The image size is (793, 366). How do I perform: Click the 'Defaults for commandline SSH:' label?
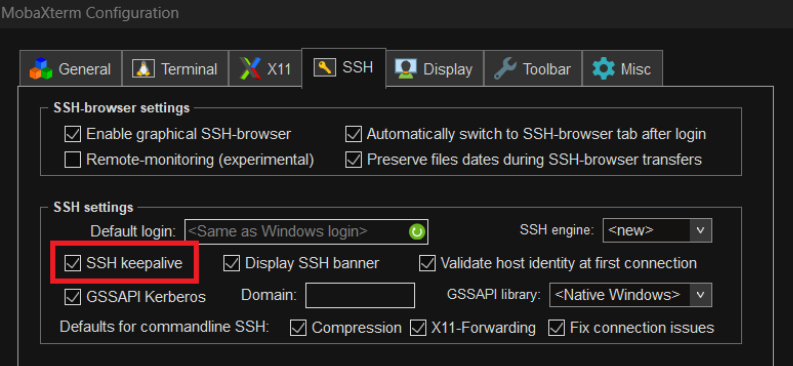(x=164, y=327)
